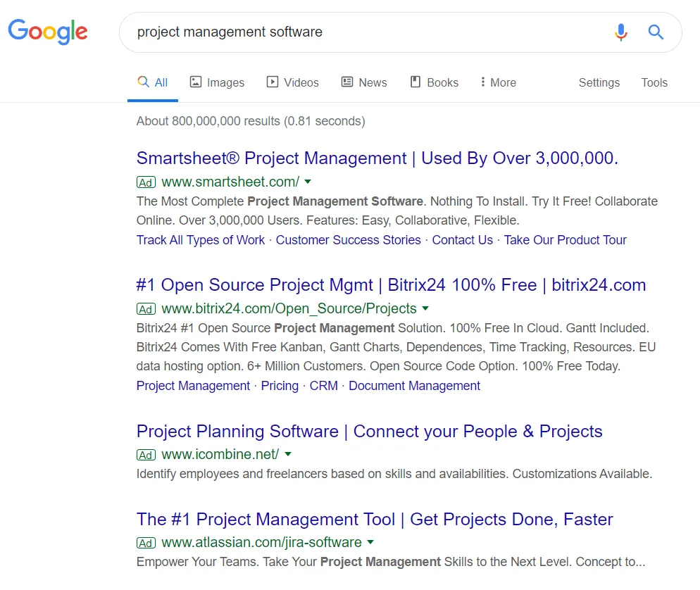Click the Ad badge next to atlassian.com URL

coord(146,543)
